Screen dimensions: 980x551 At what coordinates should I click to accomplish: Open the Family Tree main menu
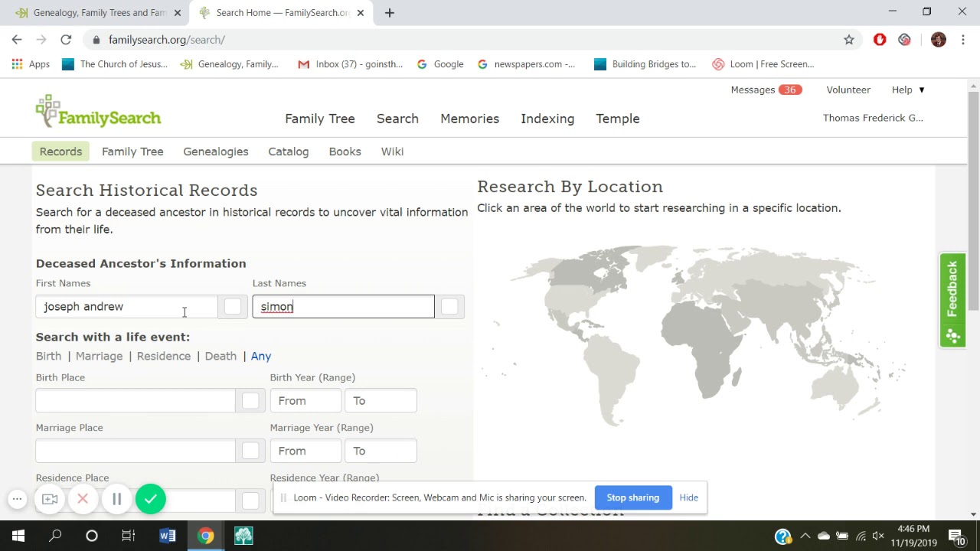pos(320,119)
